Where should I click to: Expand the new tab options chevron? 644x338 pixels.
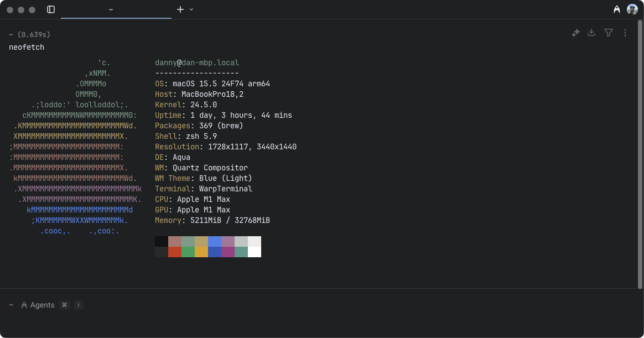191,9
